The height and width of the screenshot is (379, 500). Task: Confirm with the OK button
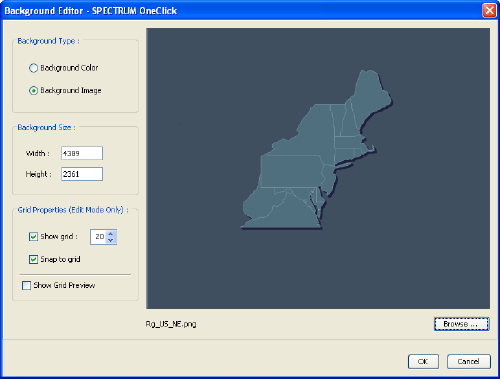423,361
